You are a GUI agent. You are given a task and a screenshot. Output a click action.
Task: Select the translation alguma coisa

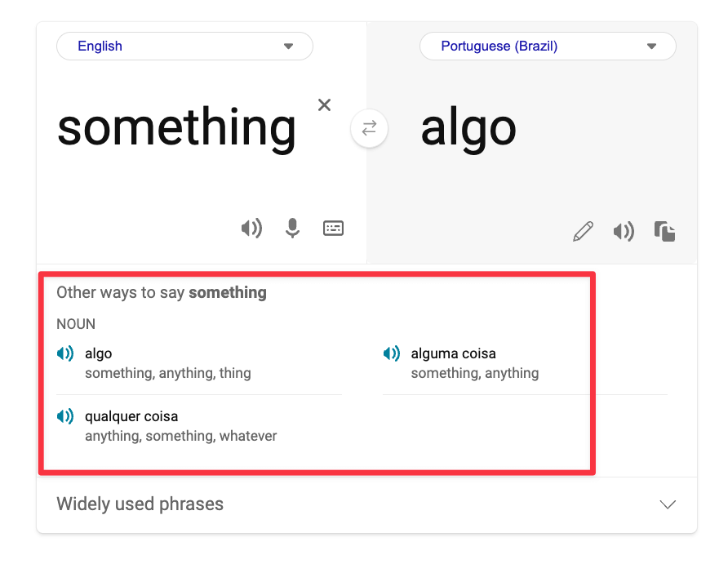pyautogui.click(x=453, y=353)
